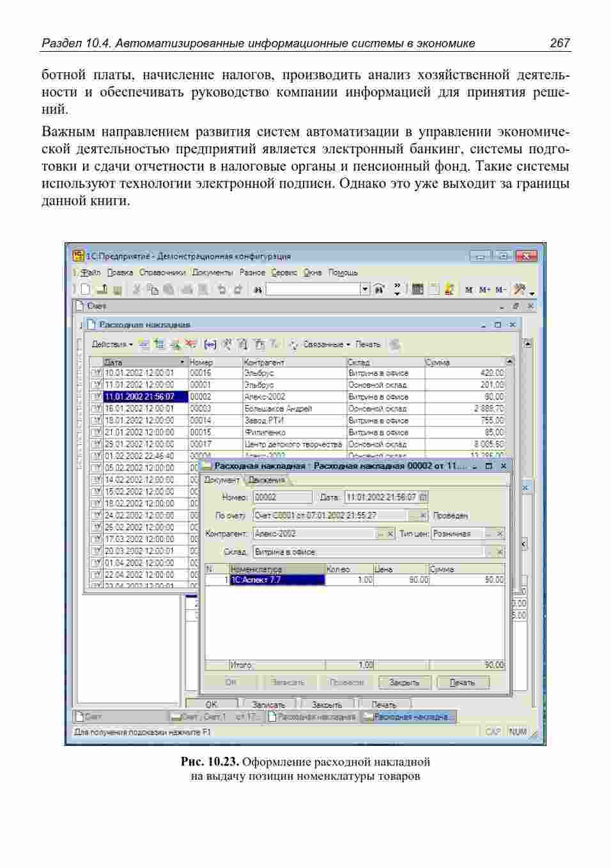Click the sum cell 2 888,70

point(465,409)
